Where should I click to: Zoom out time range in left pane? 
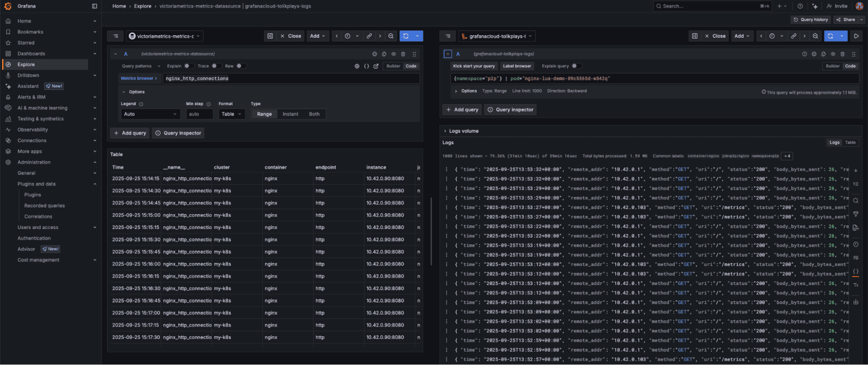(391, 36)
